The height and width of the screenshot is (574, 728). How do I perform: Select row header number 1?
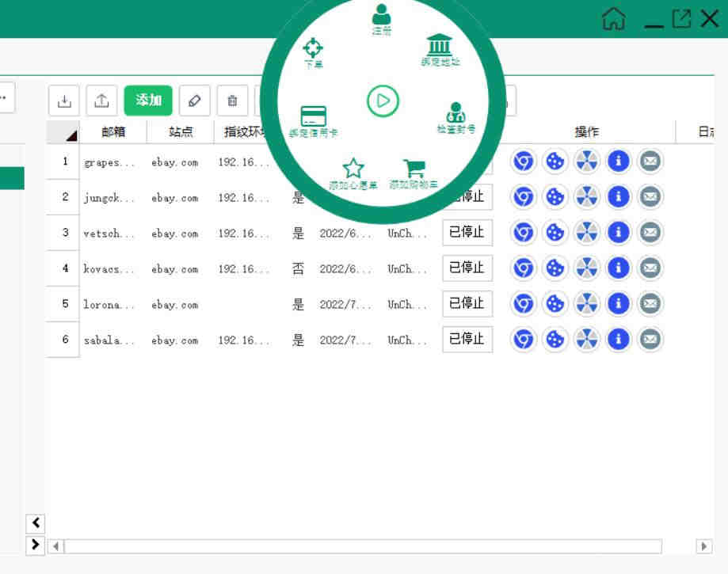point(63,161)
